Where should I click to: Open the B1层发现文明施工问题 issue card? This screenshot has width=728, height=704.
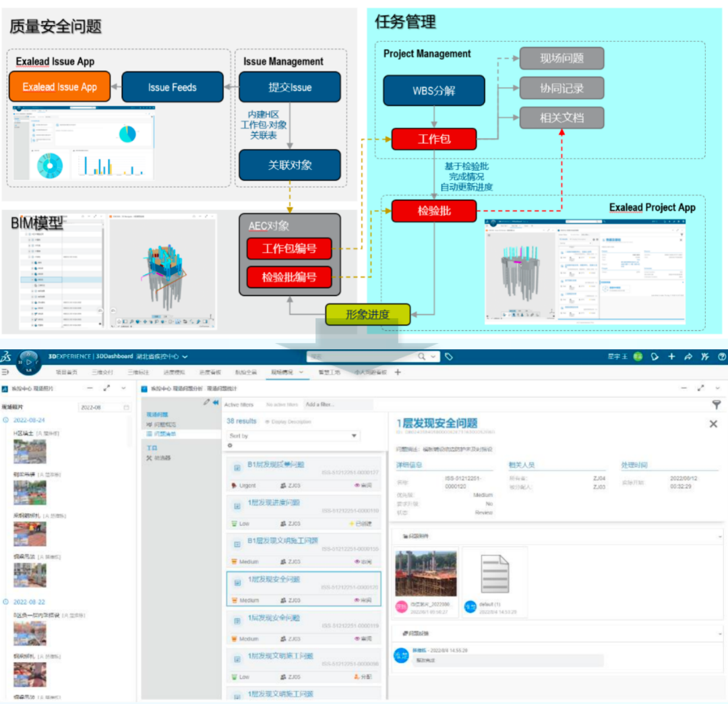click(x=303, y=551)
